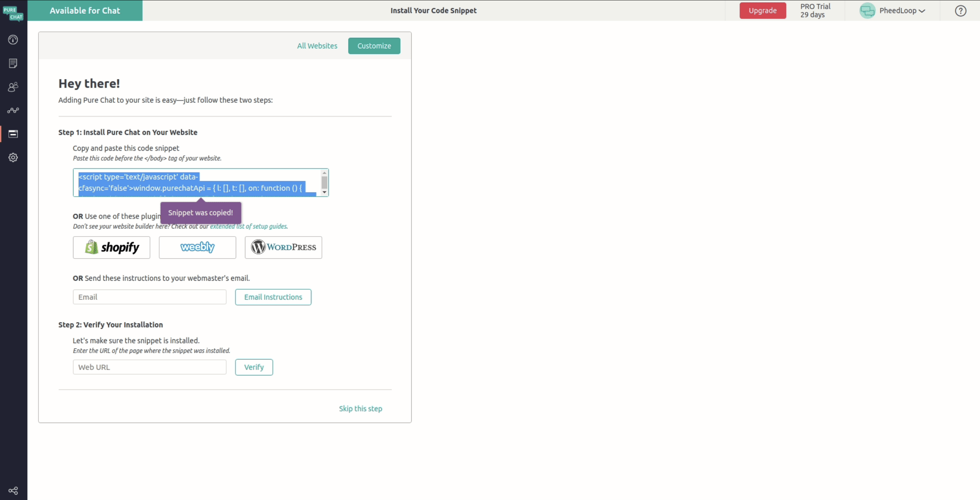Image resolution: width=980 pixels, height=500 pixels.
Task: Toggle the Available for Chat status
Action: click(x=85, y=11)
